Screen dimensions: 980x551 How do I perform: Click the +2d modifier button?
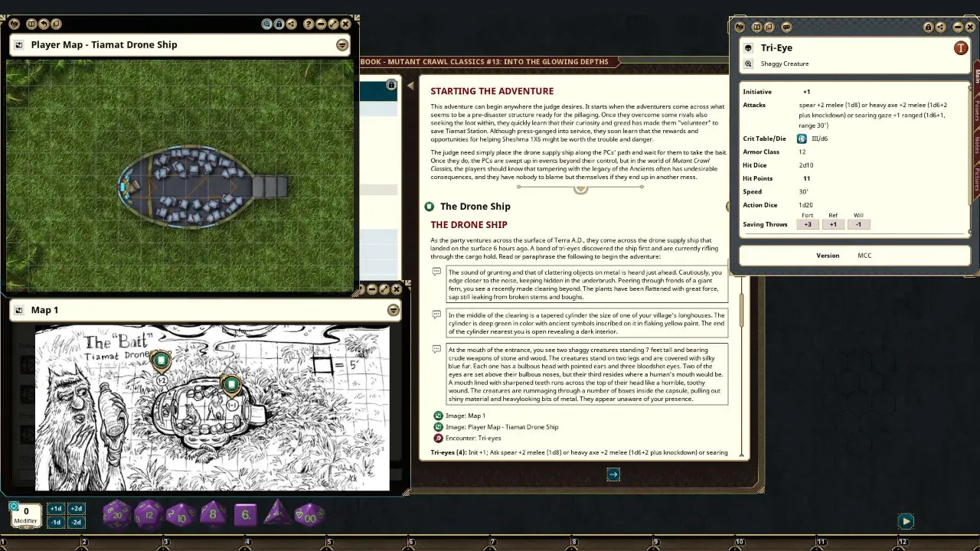[x=76, y=509]
